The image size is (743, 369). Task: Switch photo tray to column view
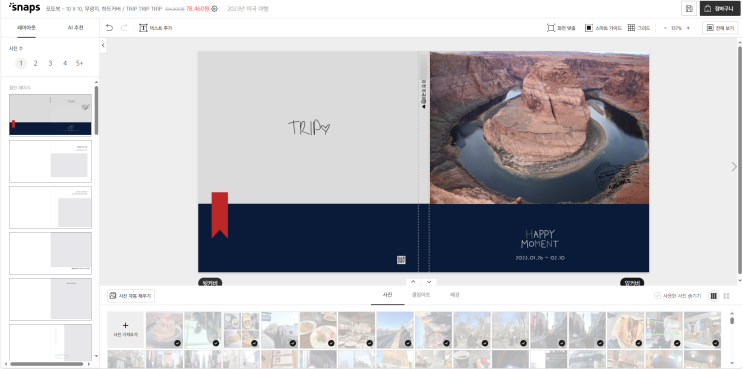point(713,296)
